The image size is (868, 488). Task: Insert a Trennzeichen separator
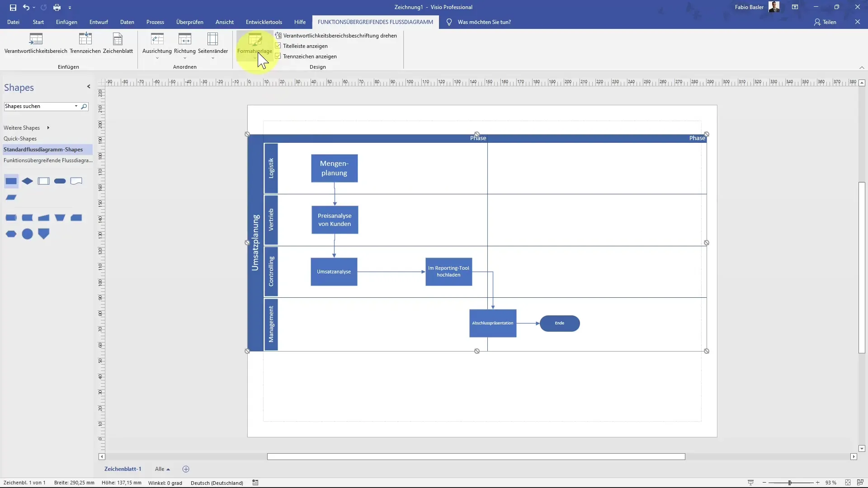[85, 44]
